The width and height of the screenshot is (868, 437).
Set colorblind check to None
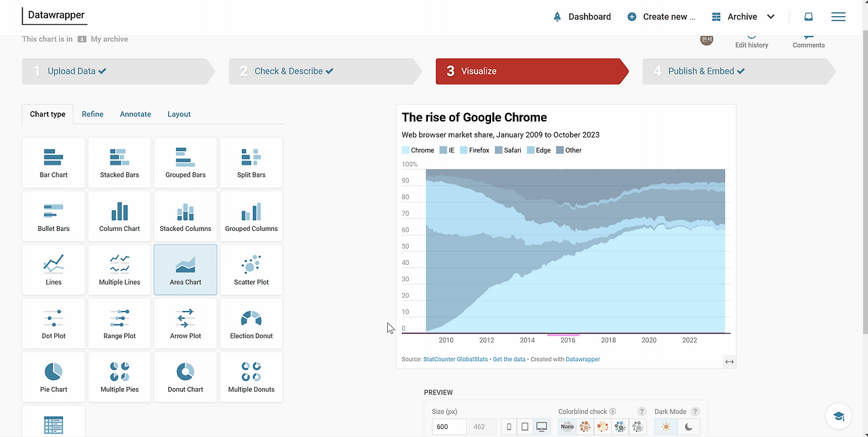tap(567, 427)
